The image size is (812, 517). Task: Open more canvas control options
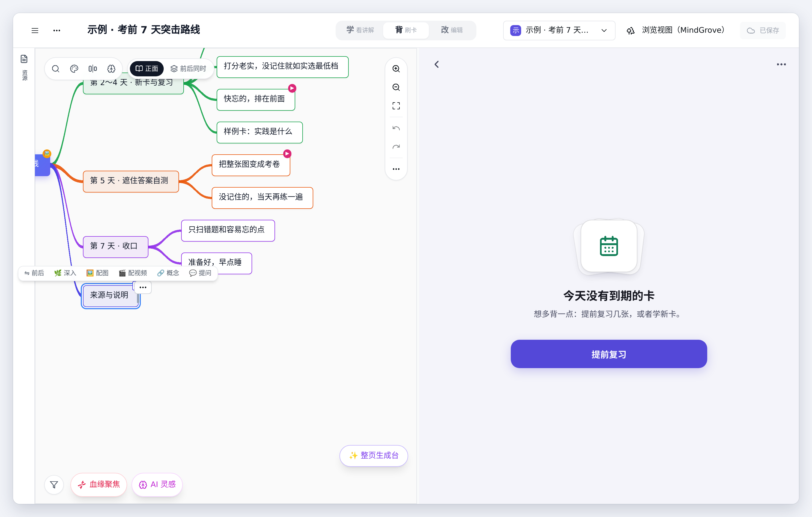tap(396, 169)
